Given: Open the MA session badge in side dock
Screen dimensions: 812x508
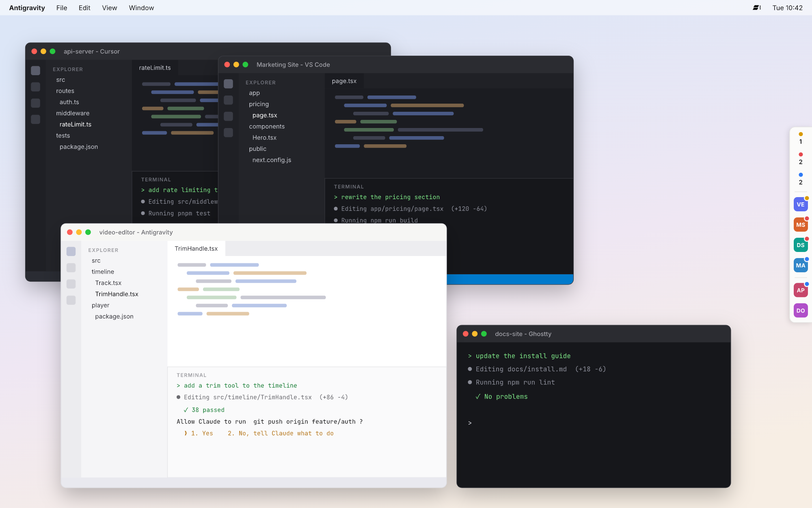Looking at the screenshot, I should click(800, 265).
